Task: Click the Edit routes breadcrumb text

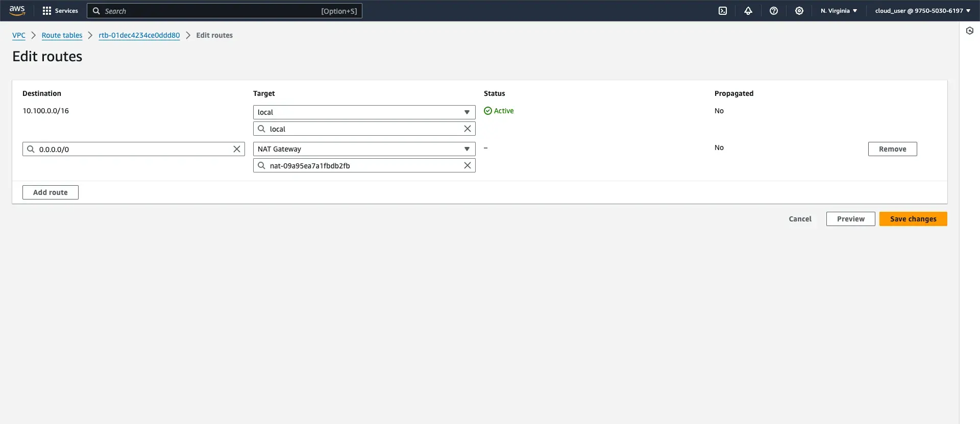Action: [x=214, y=35]
